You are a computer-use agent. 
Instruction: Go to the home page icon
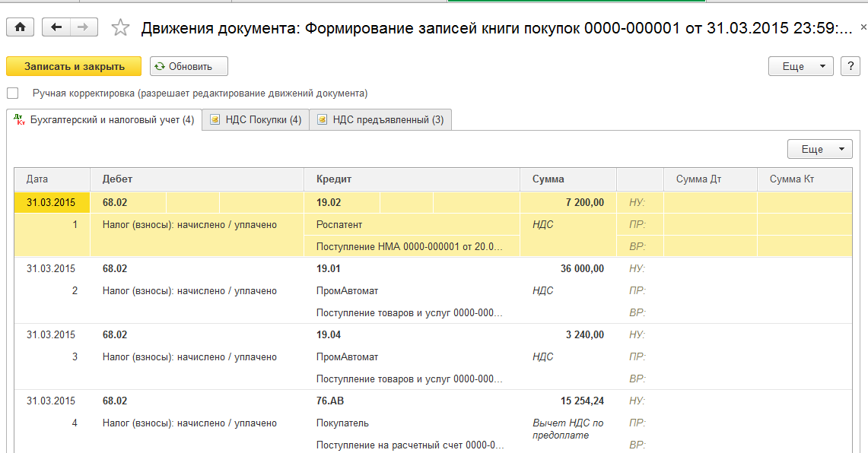tap(21, 27)
